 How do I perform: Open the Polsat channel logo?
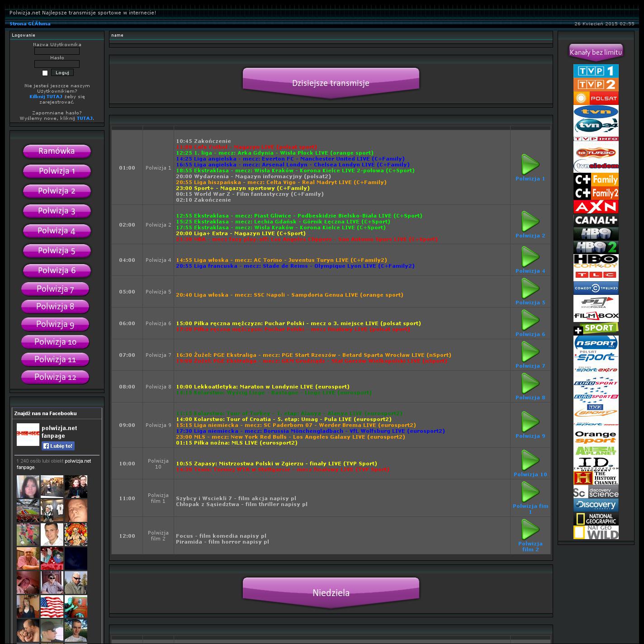pos(596,98)
